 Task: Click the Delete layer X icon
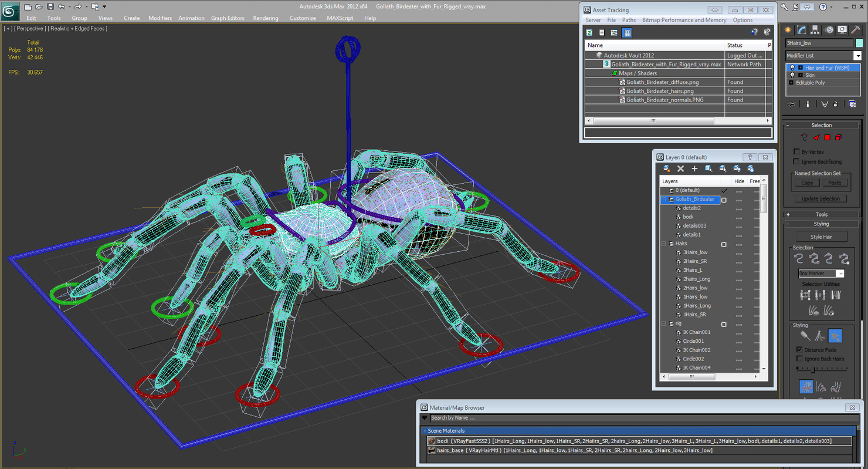680,169
